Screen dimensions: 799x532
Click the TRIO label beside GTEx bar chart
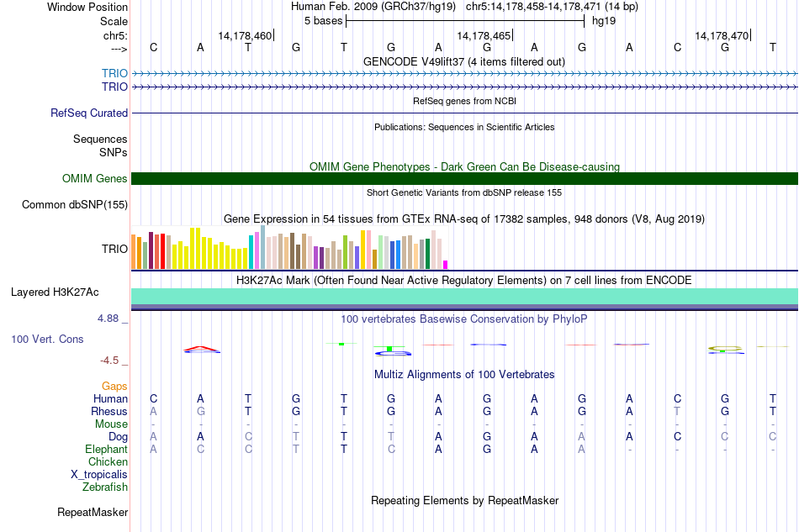coord(114,249)
